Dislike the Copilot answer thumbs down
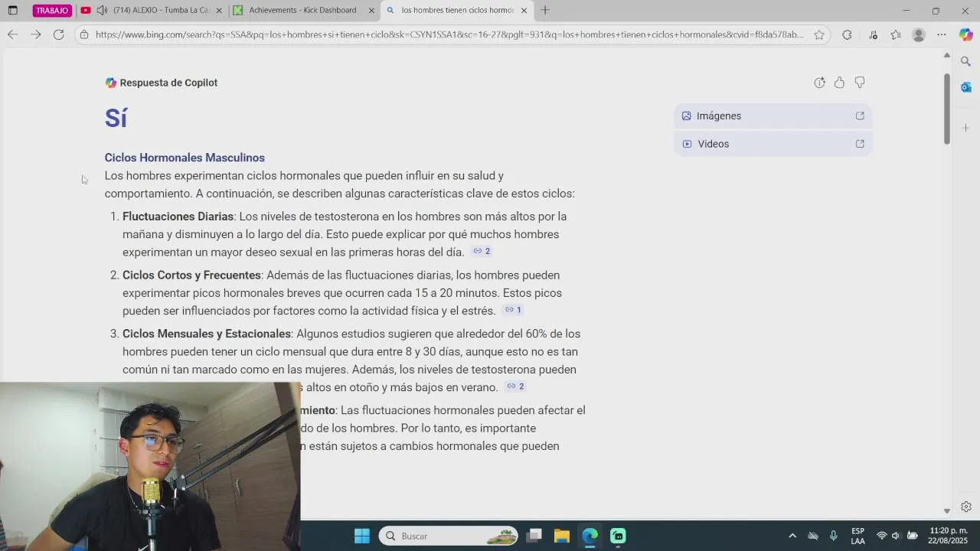This screenshot has width=980, height=551. click(x=860, y=83)
